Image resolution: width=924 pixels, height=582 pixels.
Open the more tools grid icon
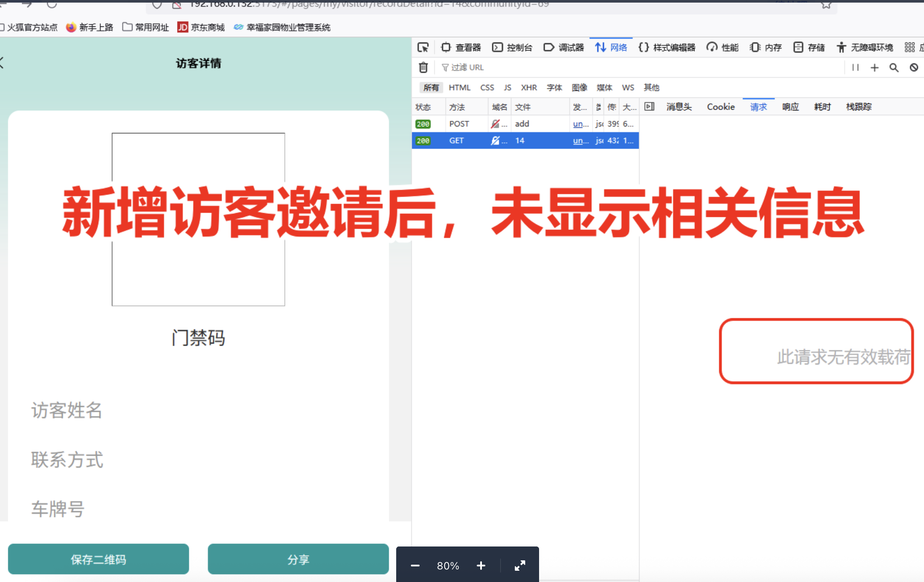[910, 47]
